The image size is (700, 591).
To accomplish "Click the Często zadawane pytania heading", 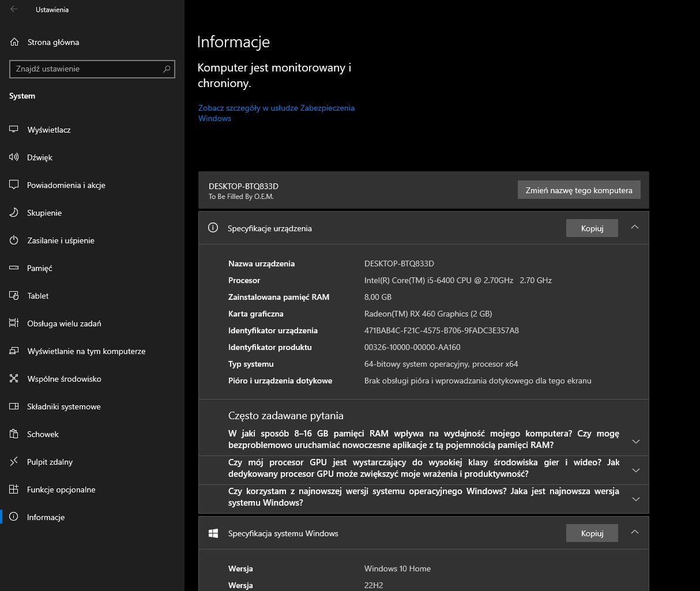I will pos(286,415).
